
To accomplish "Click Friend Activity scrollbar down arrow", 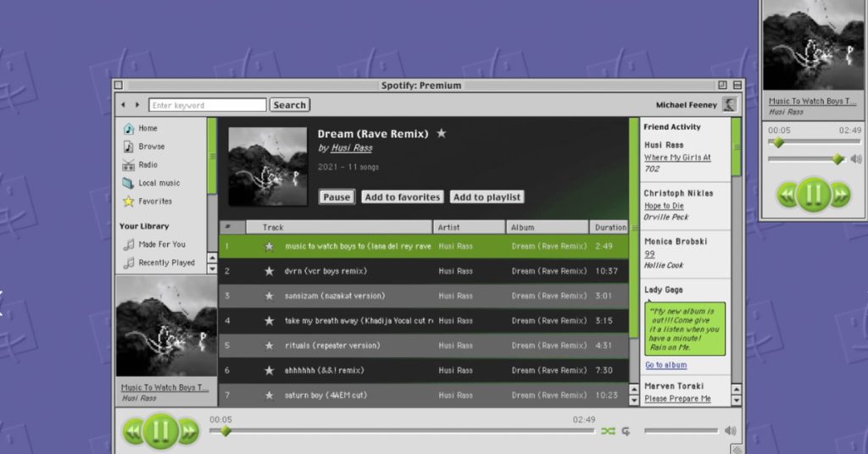I will [737, 401].
